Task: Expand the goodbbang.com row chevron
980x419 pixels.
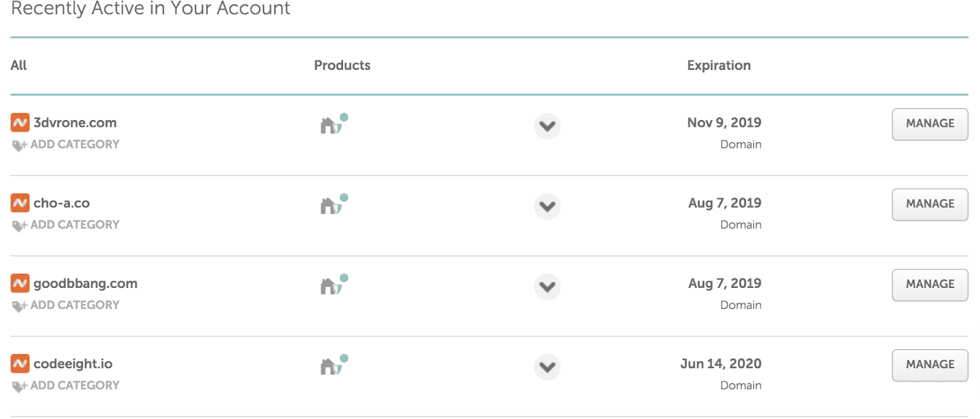Action: pyautogui.click(x=548, y=287)
